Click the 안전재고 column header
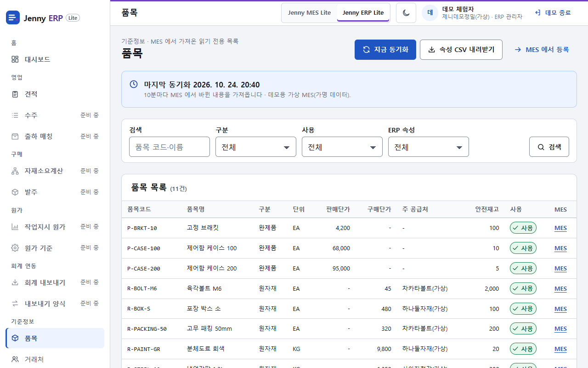Image resolution: width=588 pixels, height=368 pixels. click(487, 209)
